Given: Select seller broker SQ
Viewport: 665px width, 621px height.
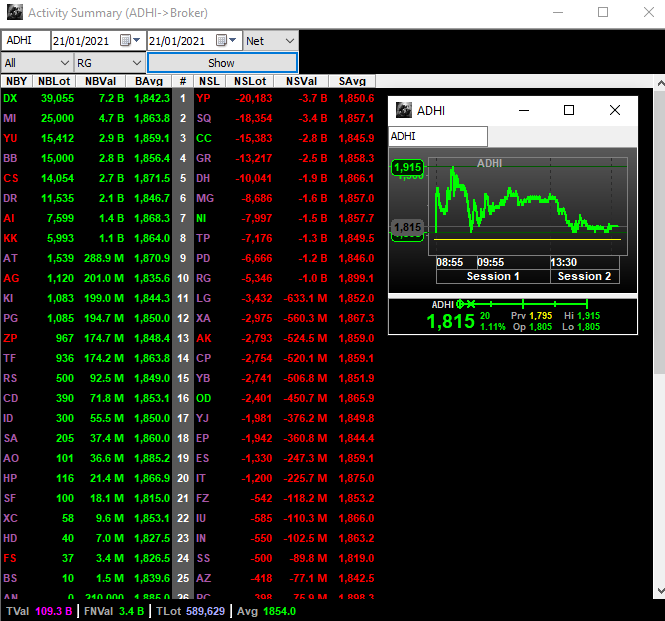Looking at the screenshot, I should tap(204, 118).
